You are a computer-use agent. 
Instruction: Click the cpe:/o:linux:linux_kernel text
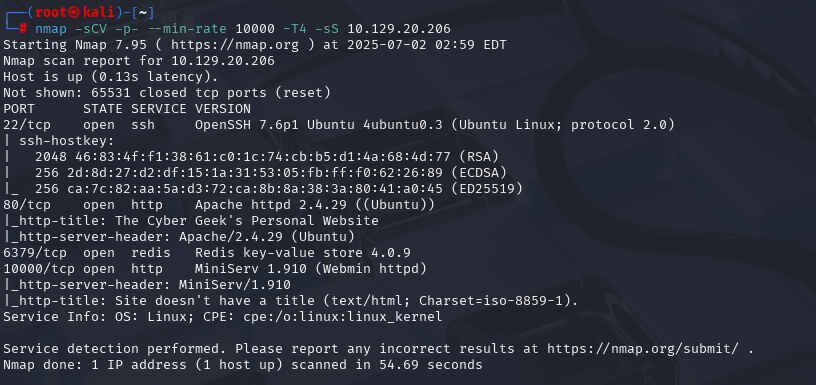(342, 317)
